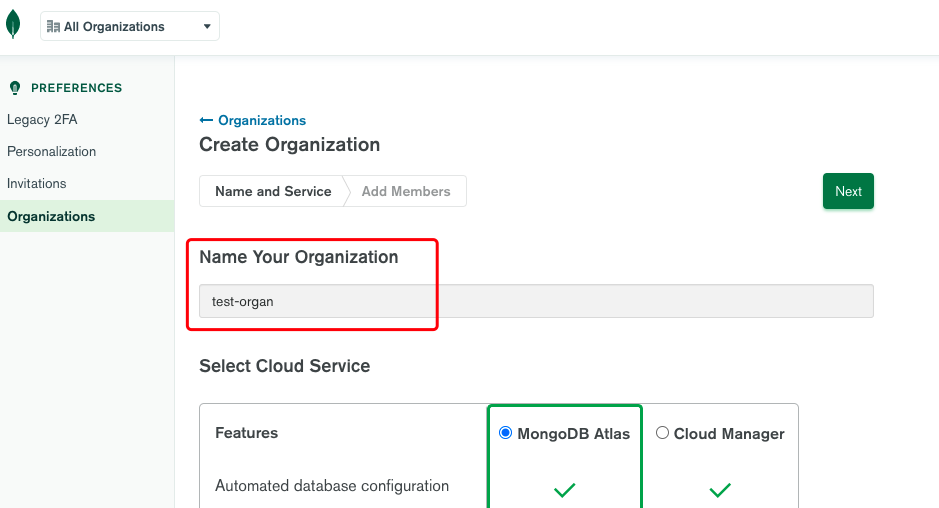Click the Automated database configuration row label
This screenshot has height=508, width=939.
(332, 486)
